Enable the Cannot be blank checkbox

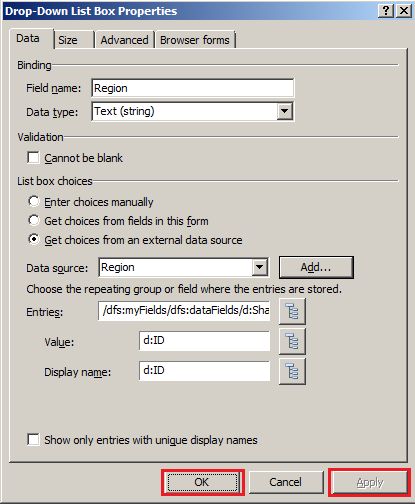pyautogui.click(x=33, y=158)
